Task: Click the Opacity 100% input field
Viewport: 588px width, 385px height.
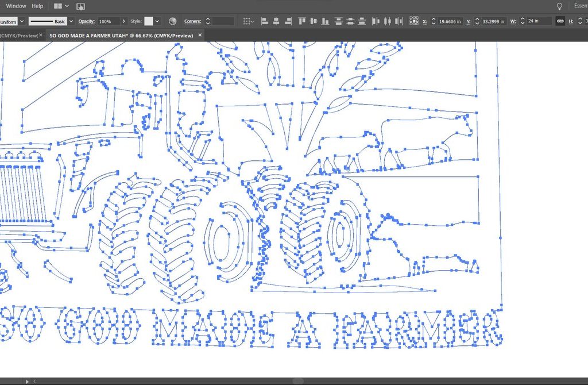Action: (108, 21)
